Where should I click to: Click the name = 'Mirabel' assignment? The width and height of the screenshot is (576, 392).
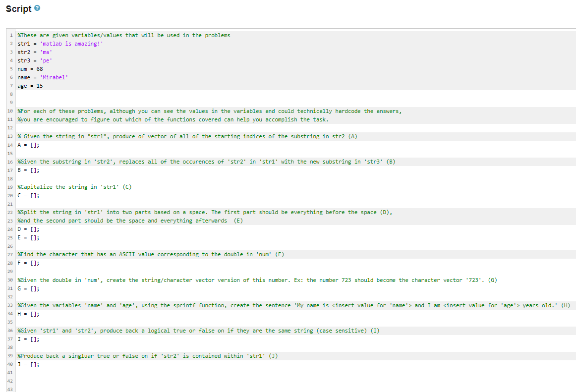42,77
